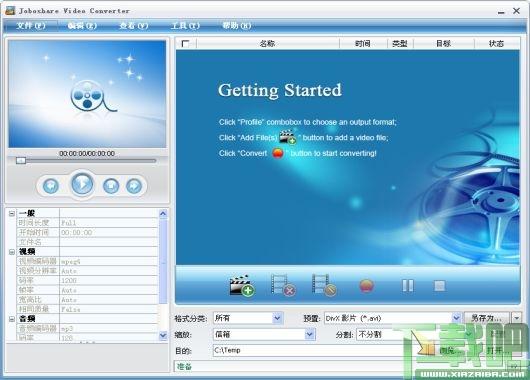Click the stop button in preview controls
Image resolution: width=530 pixels, height=380 pixels.
pos(111,186)
